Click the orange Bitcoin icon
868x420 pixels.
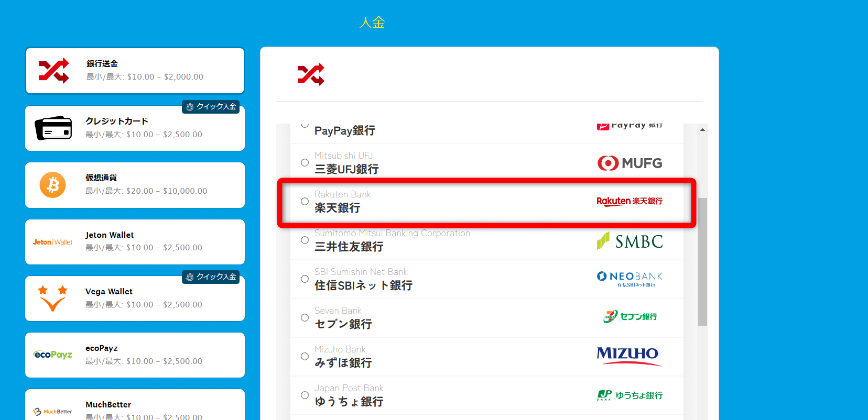tap(53, 185)
